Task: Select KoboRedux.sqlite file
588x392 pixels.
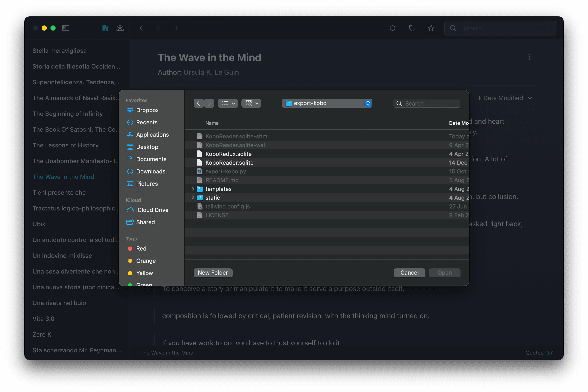Action: click(x=327, y=154)
